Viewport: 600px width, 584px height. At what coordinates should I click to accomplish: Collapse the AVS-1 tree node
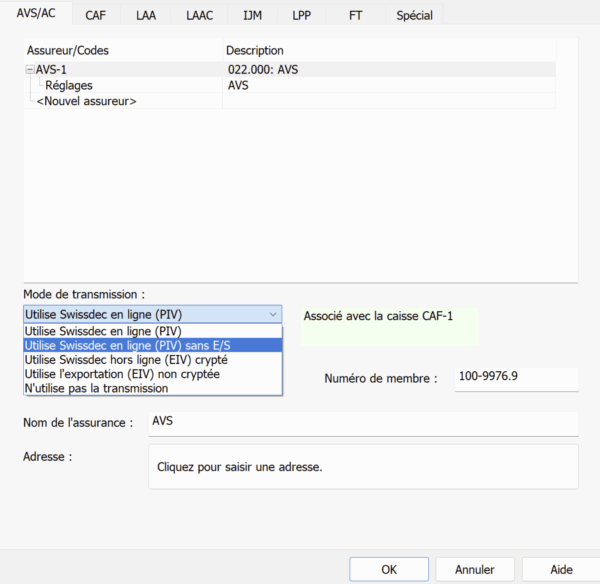pos(30,70)
